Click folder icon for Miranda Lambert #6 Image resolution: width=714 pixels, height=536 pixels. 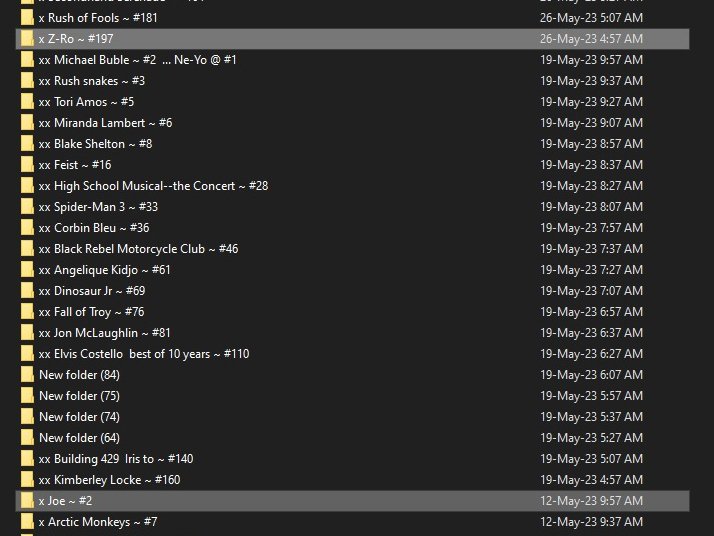(26, 123)
